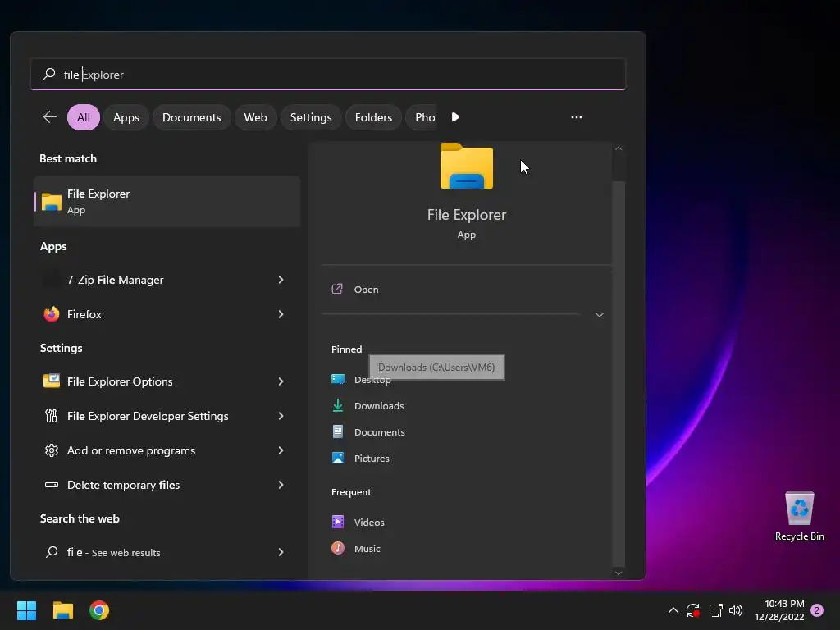
Task: Click scrollbar up arrow in preview pane
Action: click(x=619, y=148)
